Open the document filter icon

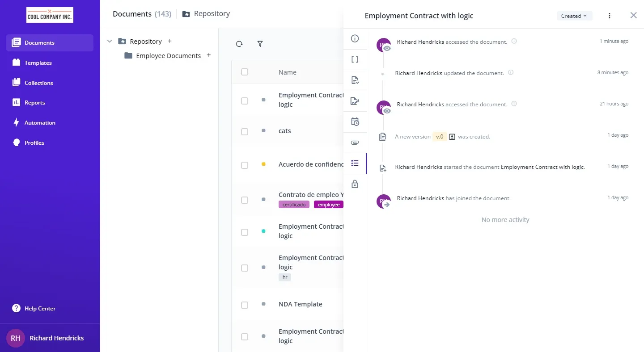point(260,44)
